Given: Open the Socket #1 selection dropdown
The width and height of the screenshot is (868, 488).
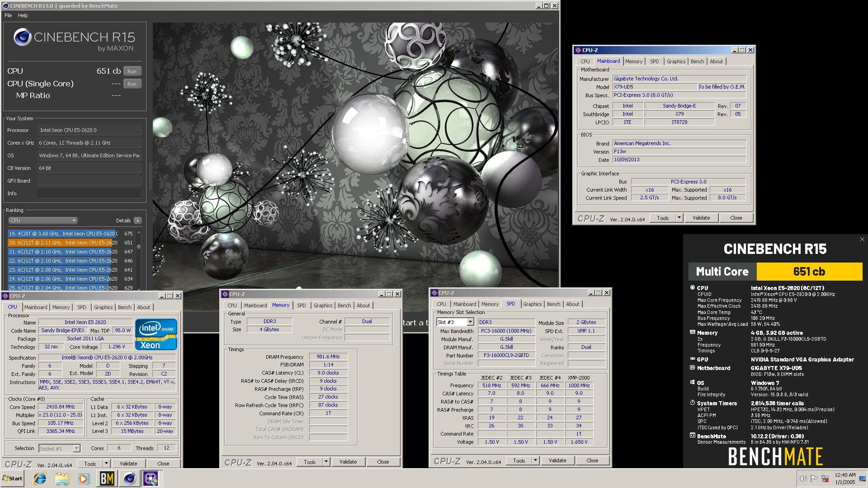Looking at the screenshot, I should coord(76,448).
